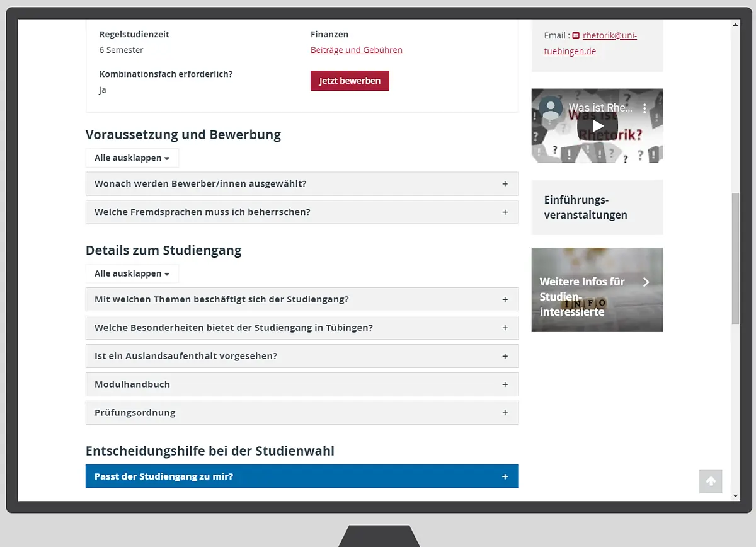This screenshot has height=547, width=756.
Task: Click plus icon for Welche Fremdsprachen row
Action: click(x=505, y=212)
